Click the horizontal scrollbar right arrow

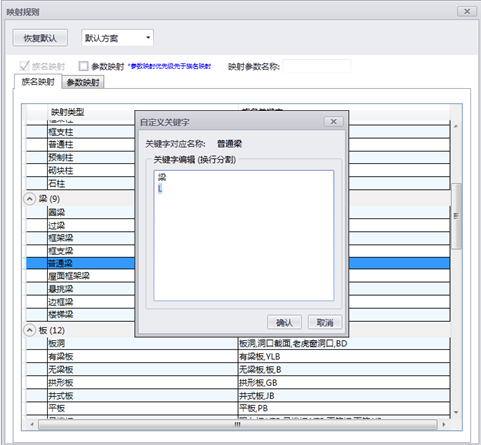(444, 424)
